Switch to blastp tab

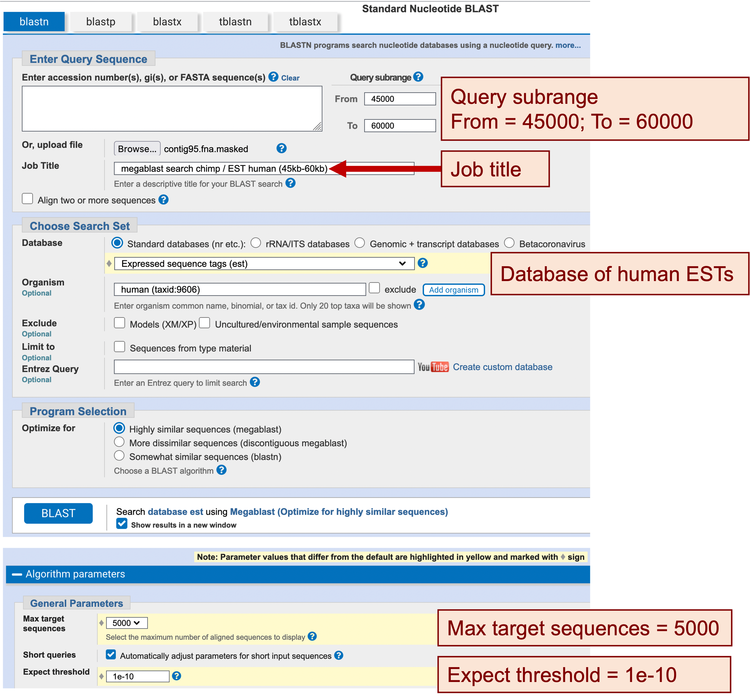[x=101, y=21]
